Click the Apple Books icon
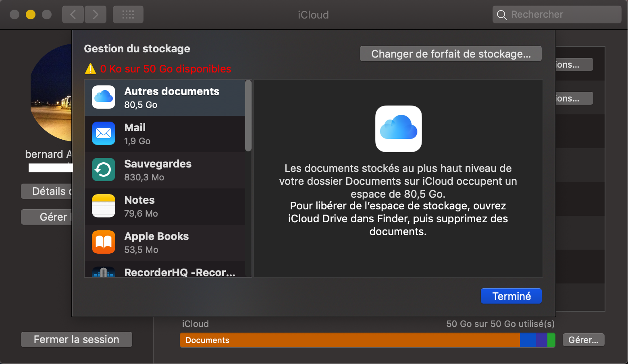Screen dimensions: 628x364 point(104,242)
